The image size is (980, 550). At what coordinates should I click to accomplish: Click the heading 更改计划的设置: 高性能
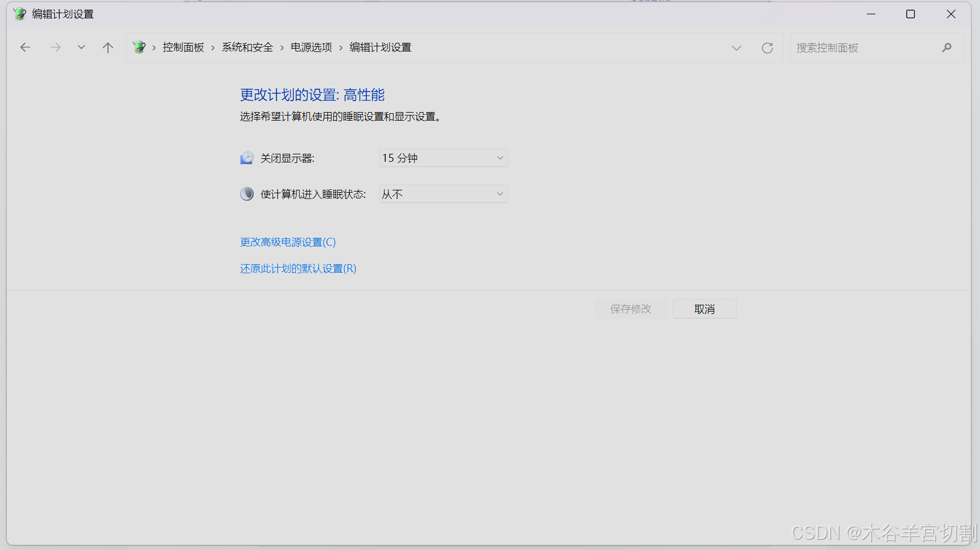[313, 95]
